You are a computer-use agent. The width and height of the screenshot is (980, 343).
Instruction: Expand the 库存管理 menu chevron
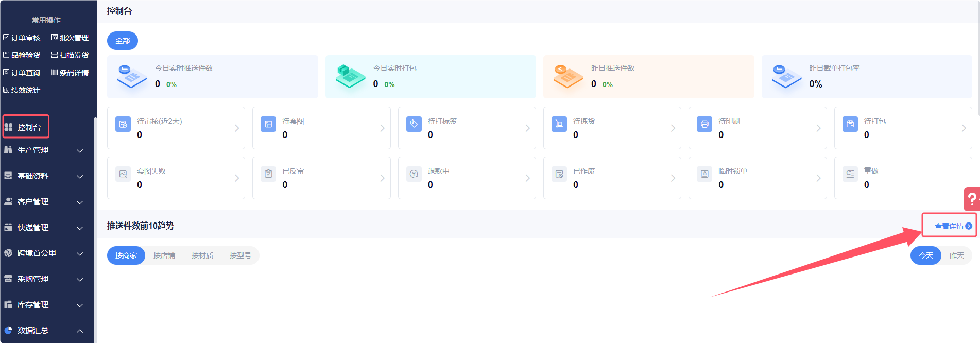click(x=80, y=305)
